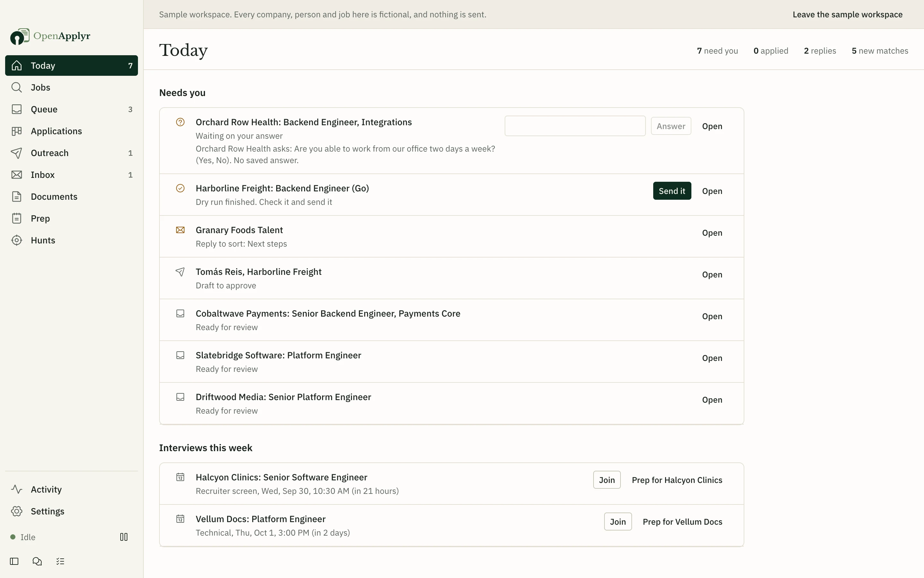Open the Hunts section
The image size is (924, 578).
click(72, 240)
